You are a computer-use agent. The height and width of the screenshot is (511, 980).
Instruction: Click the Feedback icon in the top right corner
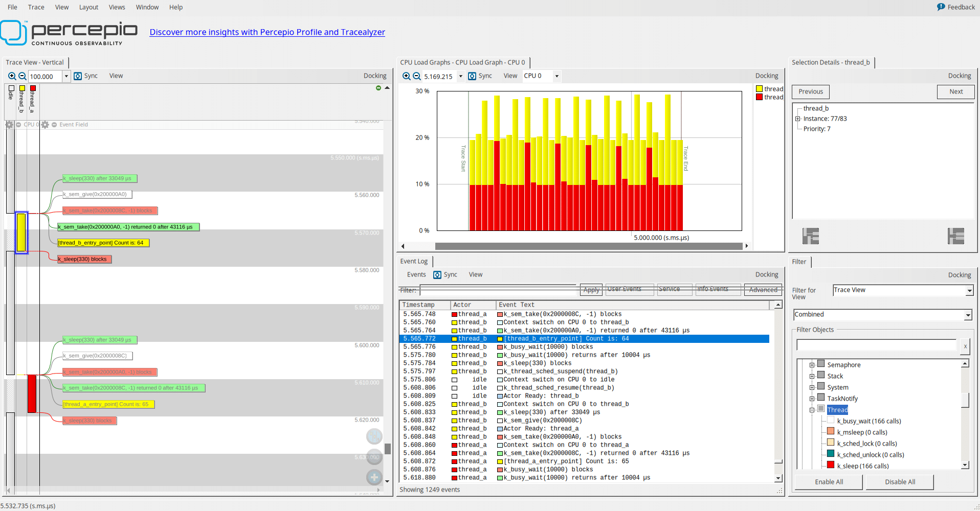[941, 7]
